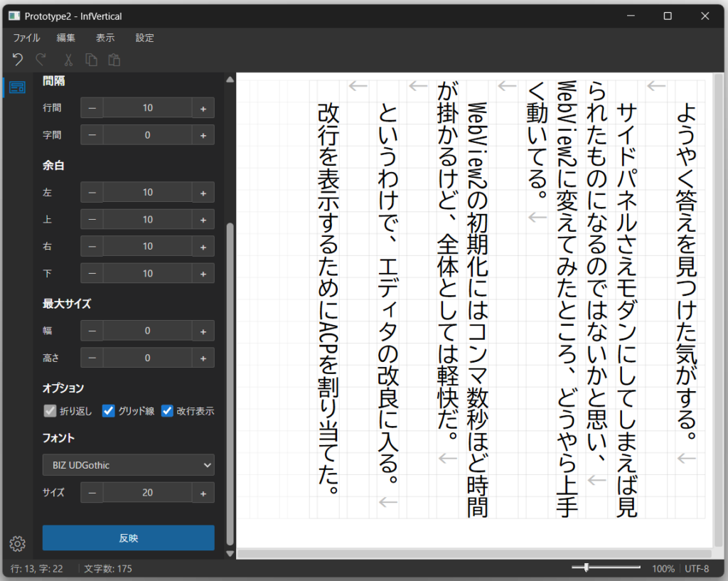Click the zoom slider in status bar
728x581 pixels.
point(606,567)
